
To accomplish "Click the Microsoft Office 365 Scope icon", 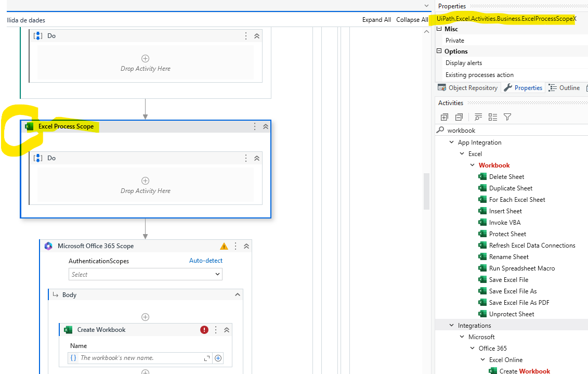I will pos(48,246).
